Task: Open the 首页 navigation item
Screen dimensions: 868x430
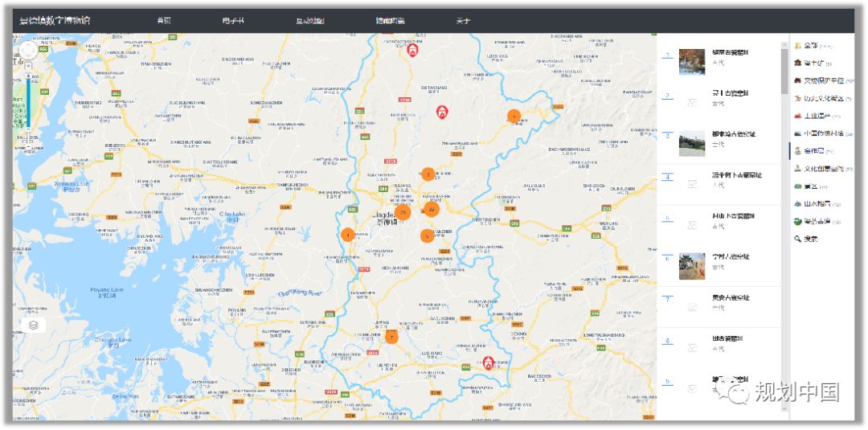Action: [164, 20]
